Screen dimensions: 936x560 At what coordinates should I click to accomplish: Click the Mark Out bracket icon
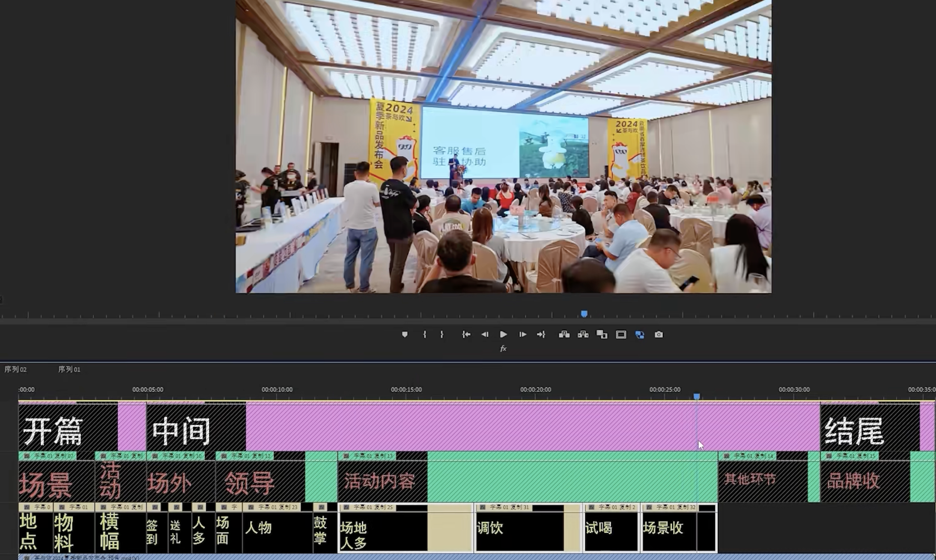point(442,334)
